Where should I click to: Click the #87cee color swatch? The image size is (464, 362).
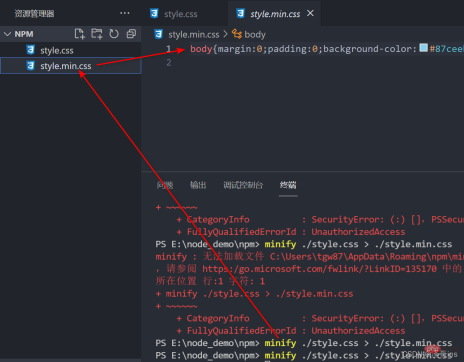click(x=423, y=48)
